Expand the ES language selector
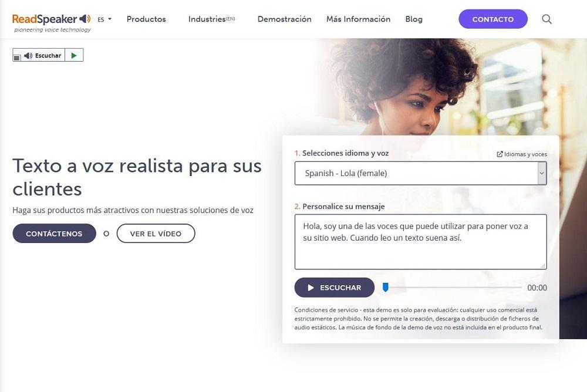 [x=104, y=19]
